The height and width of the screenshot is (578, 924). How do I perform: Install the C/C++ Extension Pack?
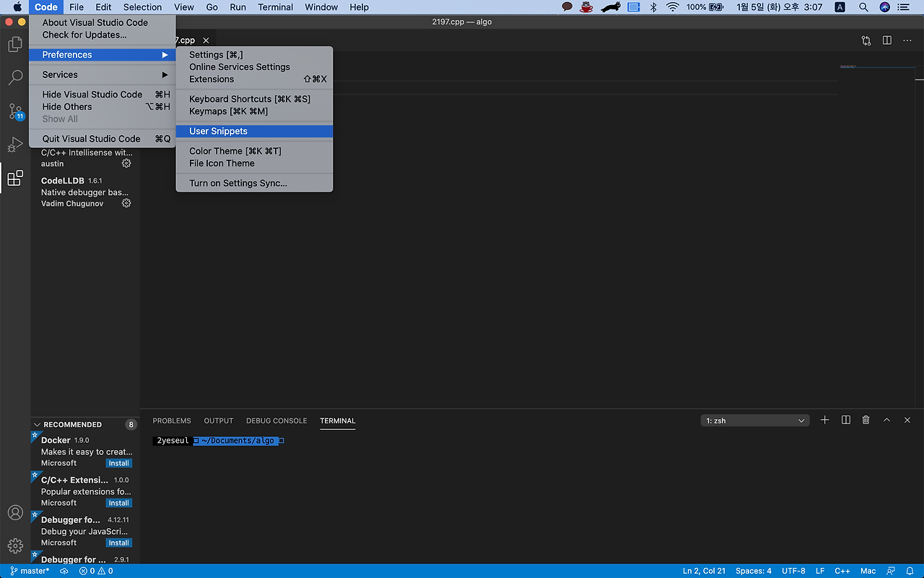pos(119,503)
